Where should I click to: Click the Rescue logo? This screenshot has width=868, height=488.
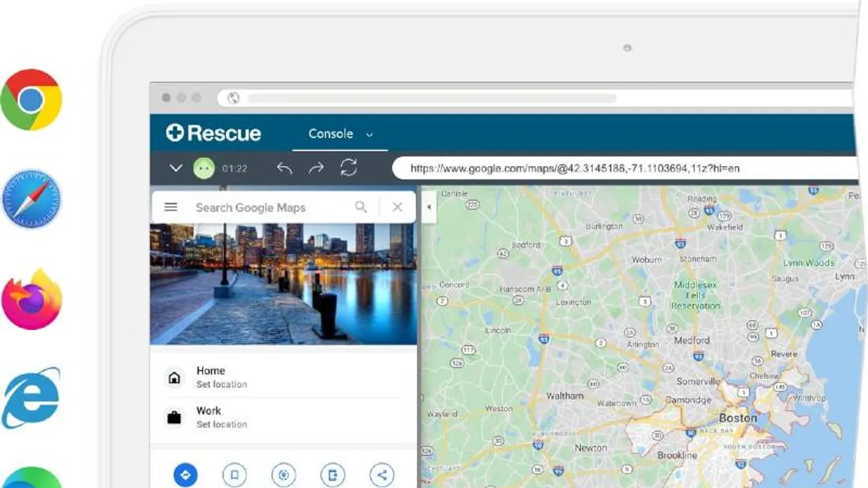[214, 133]
